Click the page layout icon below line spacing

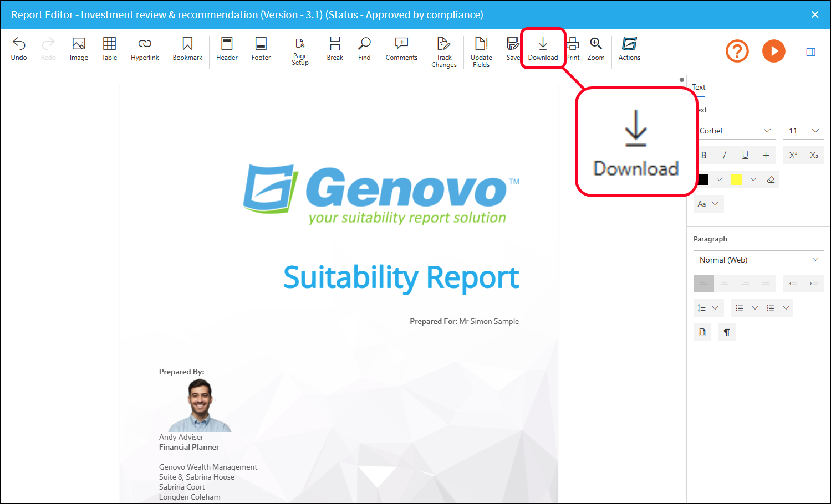tap(702, 332)
